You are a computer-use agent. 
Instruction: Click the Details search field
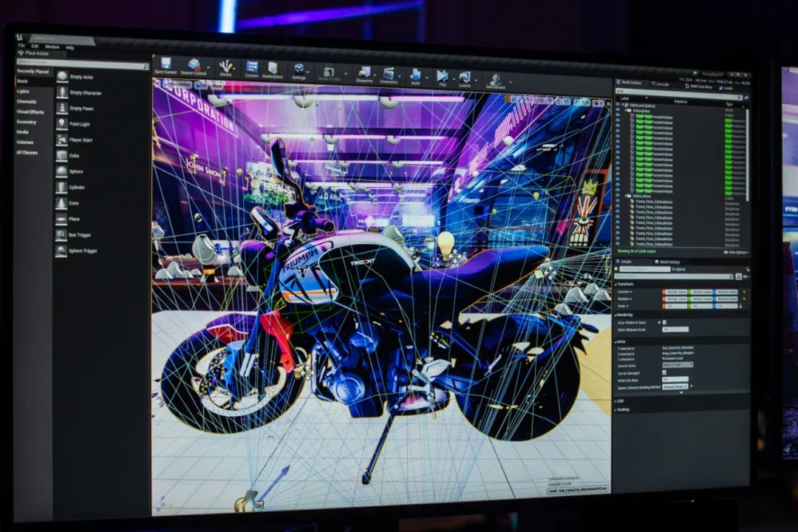pos(675,276)
